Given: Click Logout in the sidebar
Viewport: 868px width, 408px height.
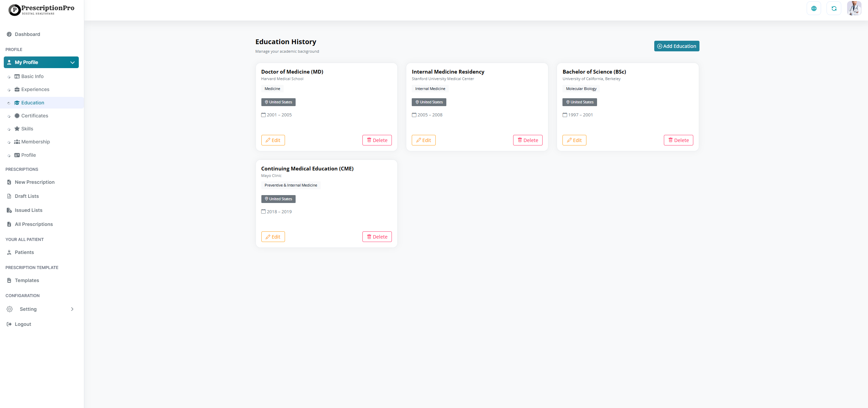Looking at the screenshot, I should pos(23,324).
